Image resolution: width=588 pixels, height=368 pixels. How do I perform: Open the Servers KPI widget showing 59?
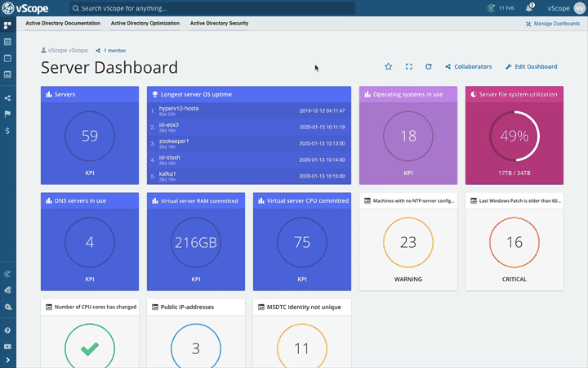90,136
